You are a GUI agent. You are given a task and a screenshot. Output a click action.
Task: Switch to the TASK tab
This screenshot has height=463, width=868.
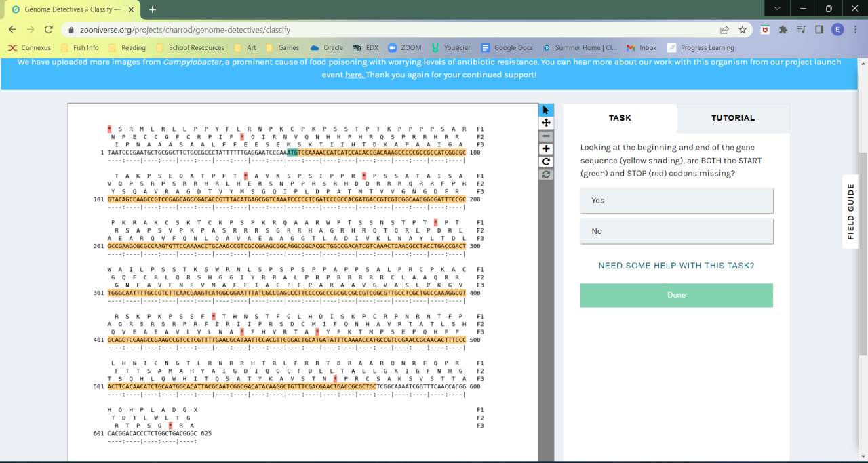tap(620, 118)
